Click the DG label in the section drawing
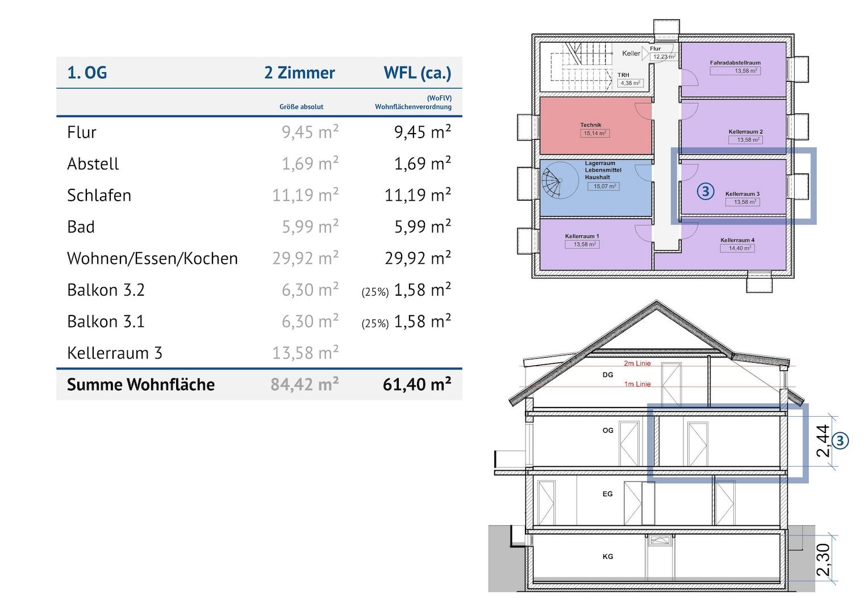This screenshot has width=868, height=614. point(608,375)
